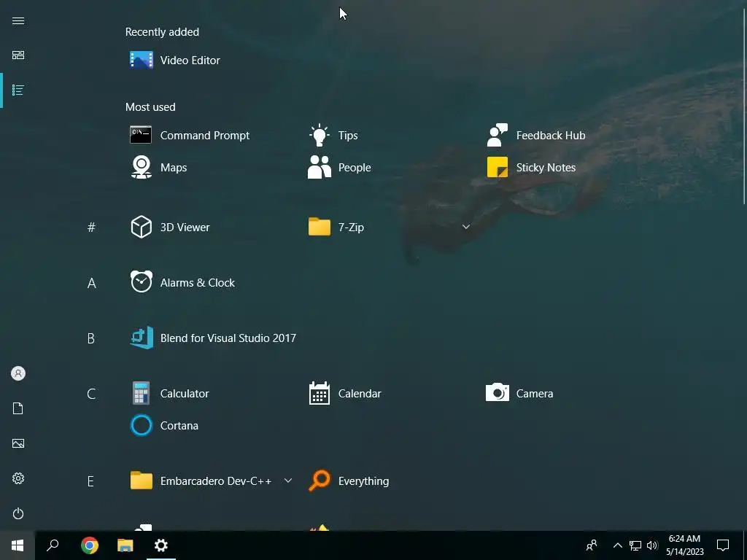Image resolution: width=747 pixels, height=560 pixels.
Task: Open the 7-Zip folder entry
Action: pyautogui.click(x=336, y=227)
